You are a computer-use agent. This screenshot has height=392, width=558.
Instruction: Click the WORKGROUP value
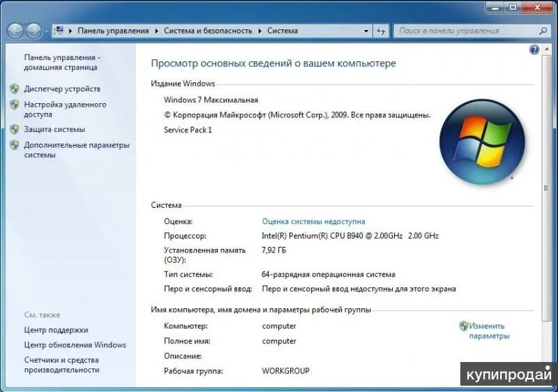coord(286,370)
